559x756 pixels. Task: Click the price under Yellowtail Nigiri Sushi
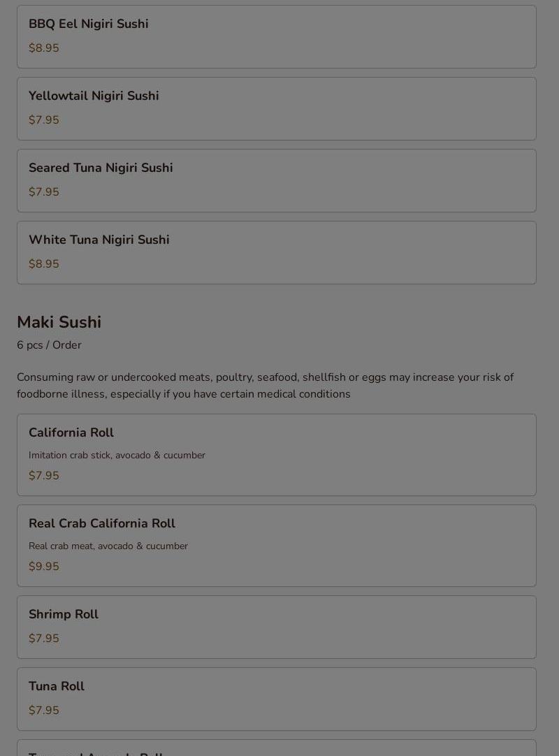(x=44, y=120)
